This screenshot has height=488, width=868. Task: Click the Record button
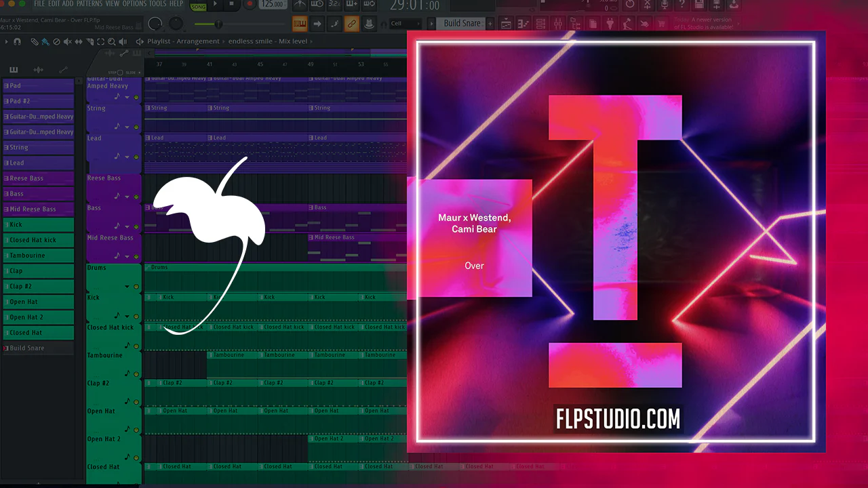250,4
